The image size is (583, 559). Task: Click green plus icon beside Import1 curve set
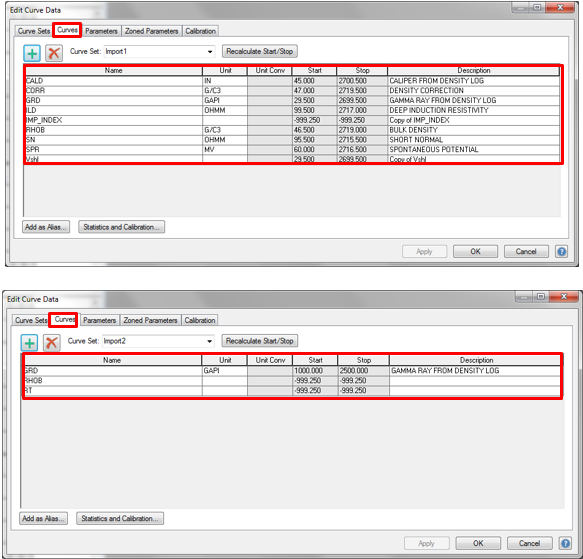pos(32,53)
